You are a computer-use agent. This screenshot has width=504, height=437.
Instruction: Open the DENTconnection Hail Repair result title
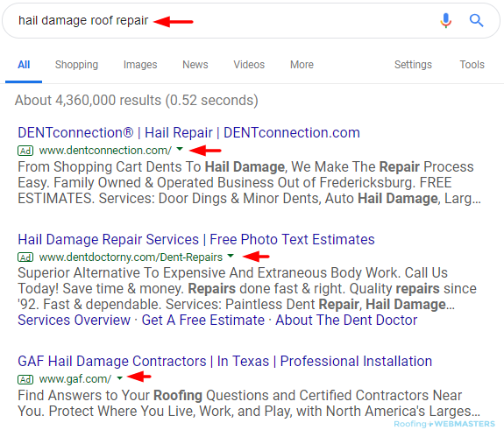pos(188,132)
